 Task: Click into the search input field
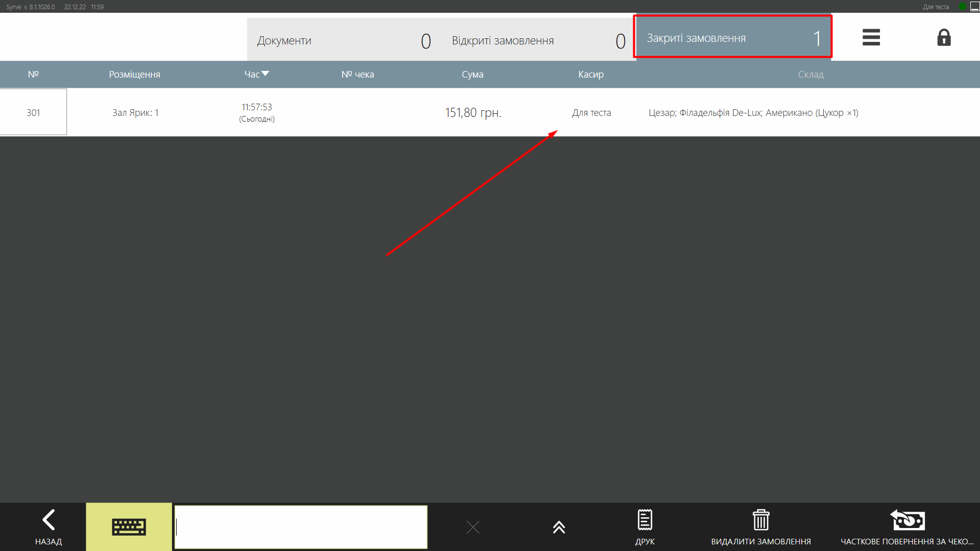(x=301, y=527)
